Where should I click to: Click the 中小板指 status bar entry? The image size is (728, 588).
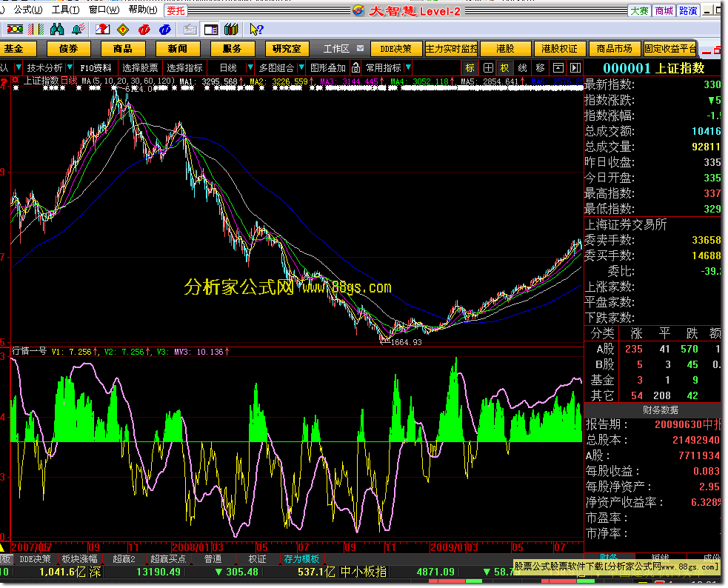364,572
